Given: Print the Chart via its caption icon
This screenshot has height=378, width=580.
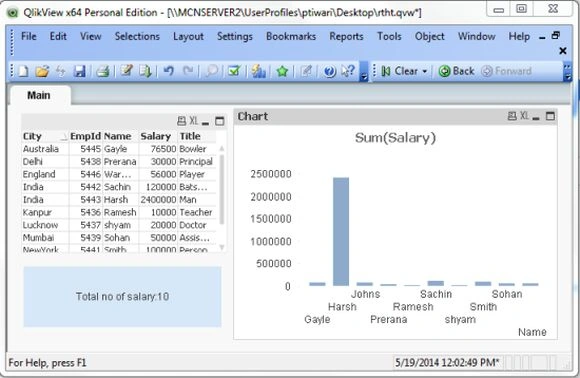Looking at the screenshot, I should (x=512, y=116).
